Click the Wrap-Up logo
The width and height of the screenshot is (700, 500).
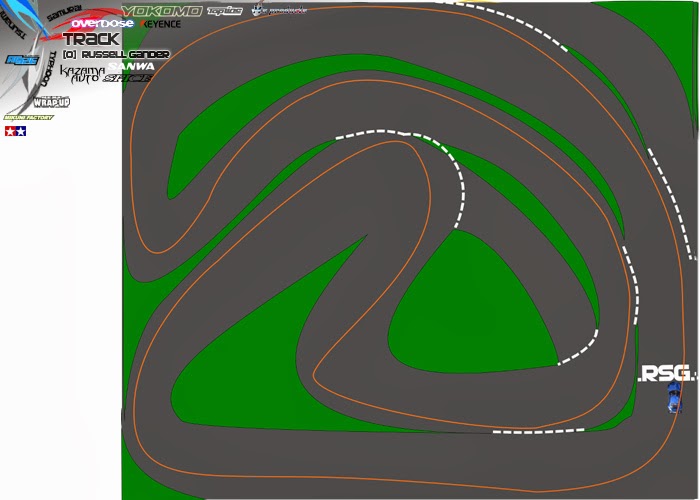click(x=52, y=102)
